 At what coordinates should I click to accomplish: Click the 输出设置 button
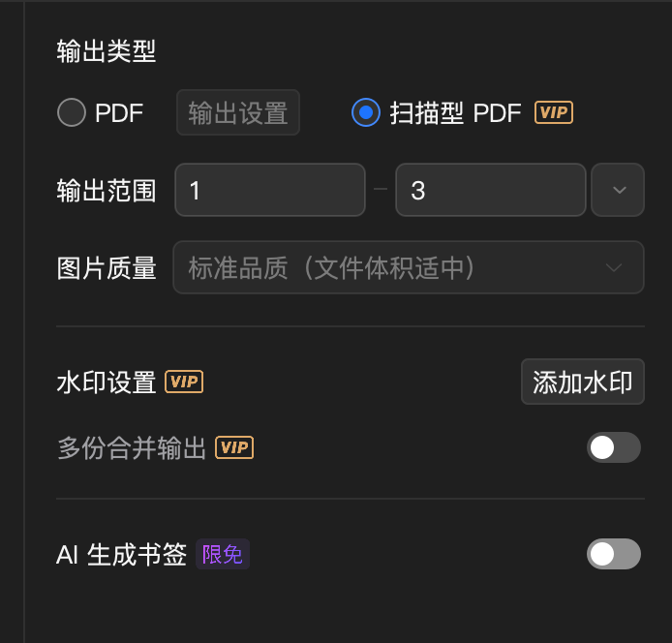click(x=238, y=112)
